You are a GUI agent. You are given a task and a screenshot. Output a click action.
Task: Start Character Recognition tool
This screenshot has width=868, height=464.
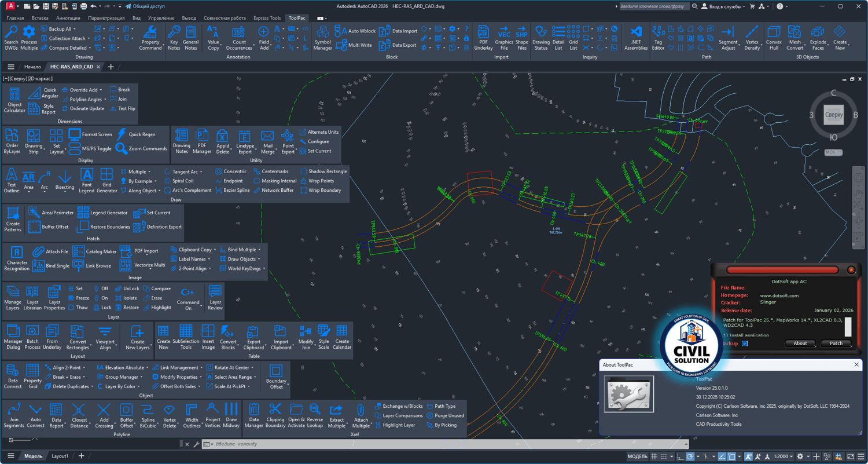17,258
